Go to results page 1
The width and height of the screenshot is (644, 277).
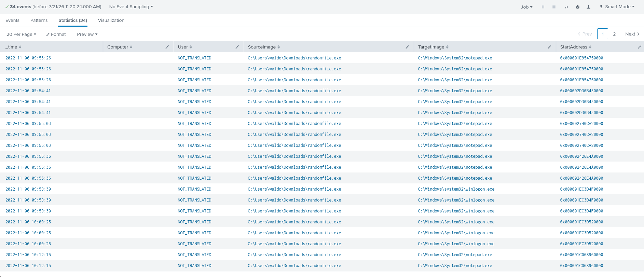(603, 34)
